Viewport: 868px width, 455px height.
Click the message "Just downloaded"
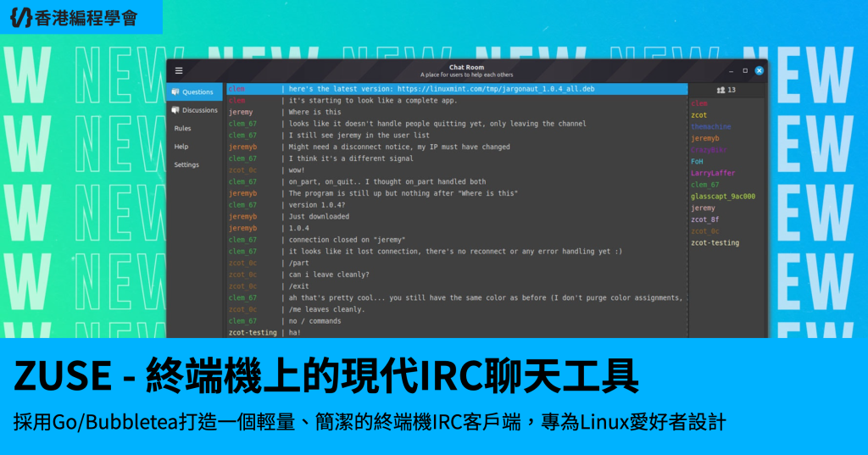319,216
